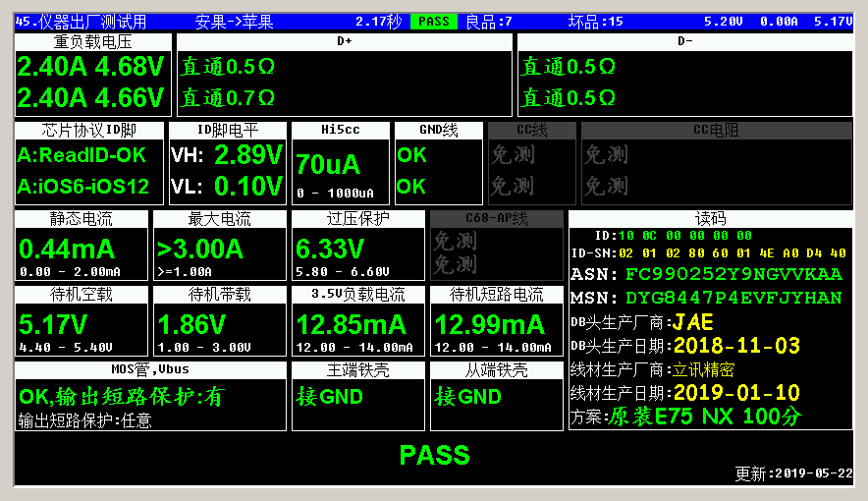The height and width of the screenshot is (501, 868).
Task: Click the D+ panel header
Action: click(x=344, y=41)
